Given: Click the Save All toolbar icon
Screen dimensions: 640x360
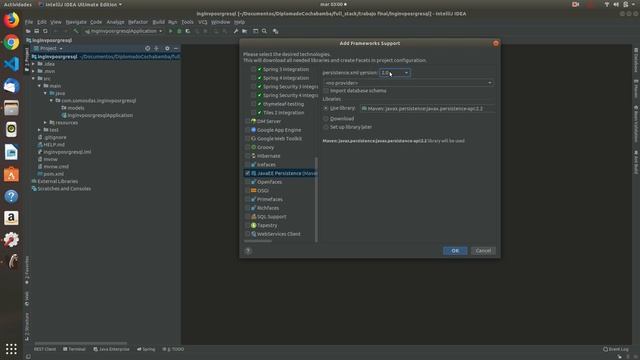Looking at the screenshot, I should [37, 31].
